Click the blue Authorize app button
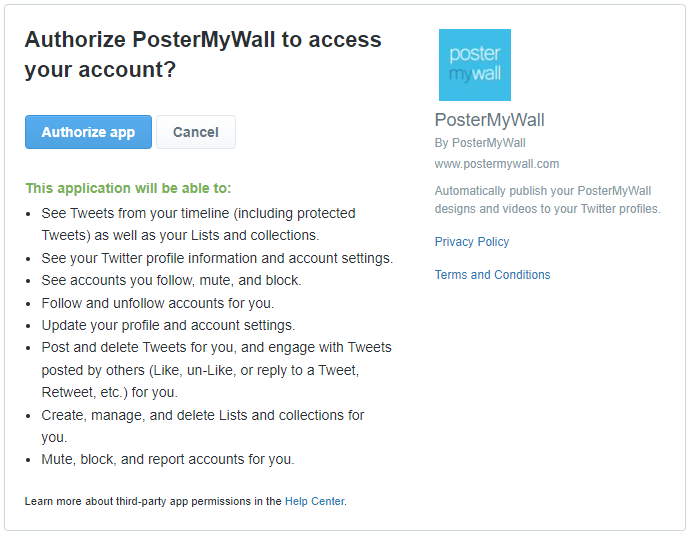Viewport: 692px width, 537px height. click(x=88, y=132)
